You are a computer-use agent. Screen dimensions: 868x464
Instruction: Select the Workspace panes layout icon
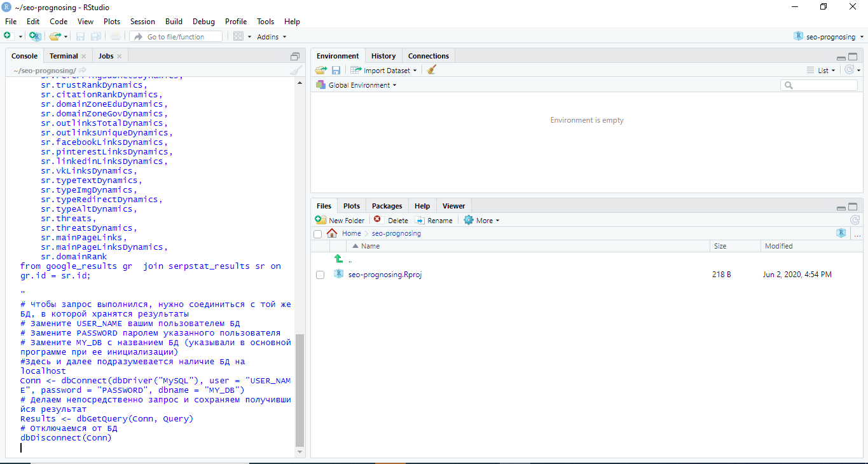[x=240, y=36]
